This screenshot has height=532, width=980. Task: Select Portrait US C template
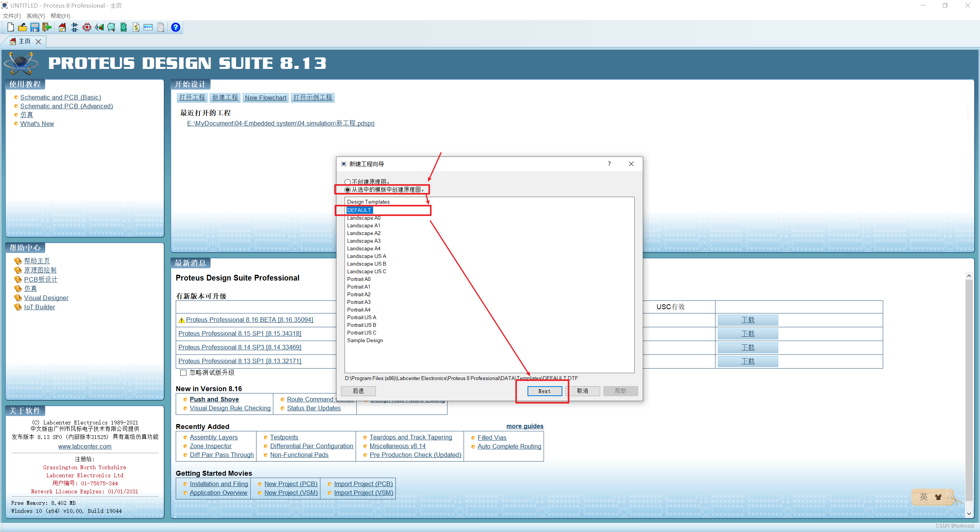(361, 333)
